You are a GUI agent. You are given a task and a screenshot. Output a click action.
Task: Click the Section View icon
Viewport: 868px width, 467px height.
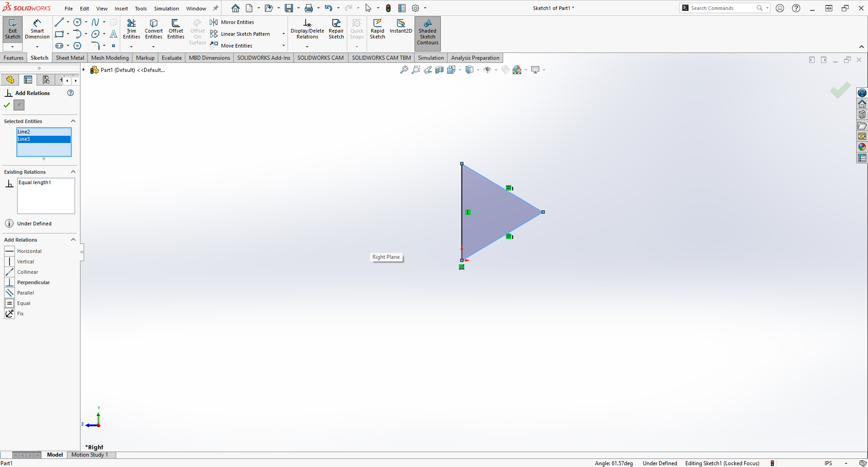[439, 70]
